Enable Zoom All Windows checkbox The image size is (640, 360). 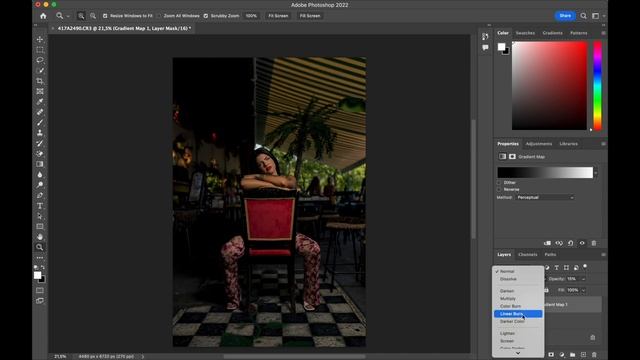pyautogui.click(x=159, y=16)
